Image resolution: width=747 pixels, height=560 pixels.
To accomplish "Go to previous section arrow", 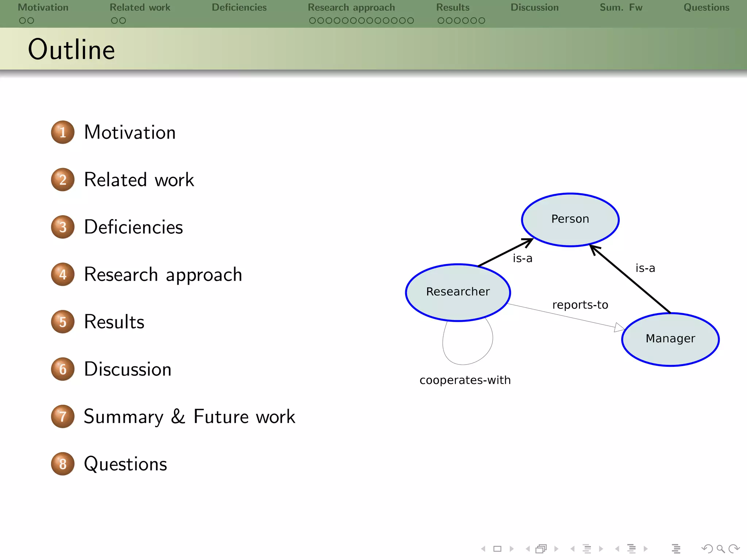I will [617, 549].
